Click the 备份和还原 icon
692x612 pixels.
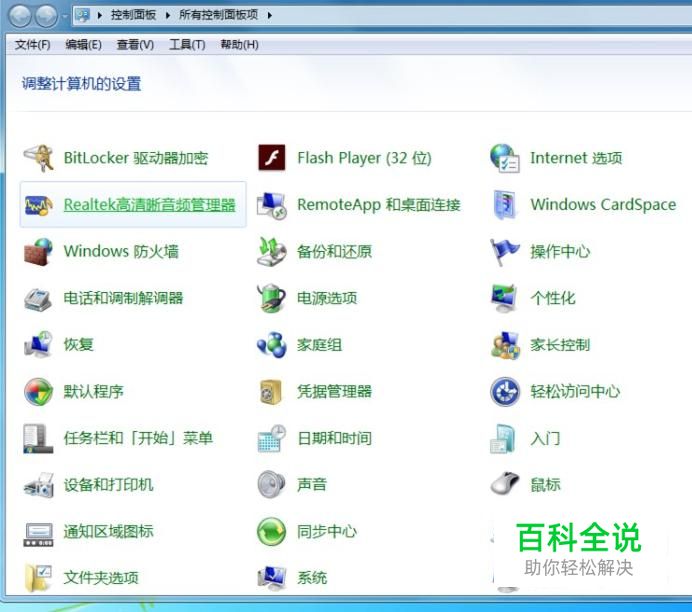click(271, 252)
